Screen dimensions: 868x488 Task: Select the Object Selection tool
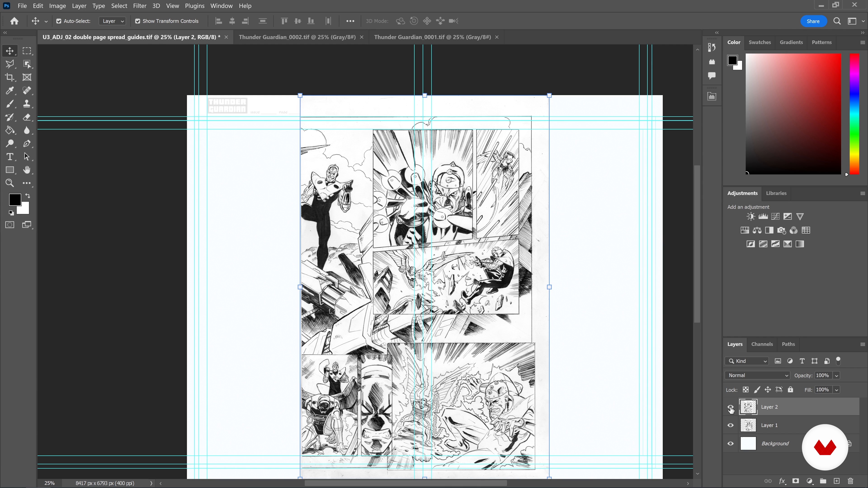tap(27, 64)
